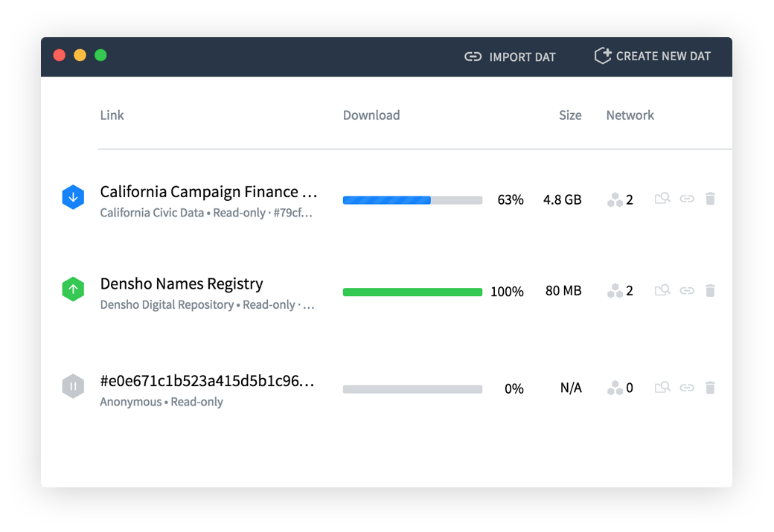Image resolution: width=774 pixels, height=532 pixels.
Task: Click the blue download status hexagon for California Campaign Finance
Action: click(73, 197)
